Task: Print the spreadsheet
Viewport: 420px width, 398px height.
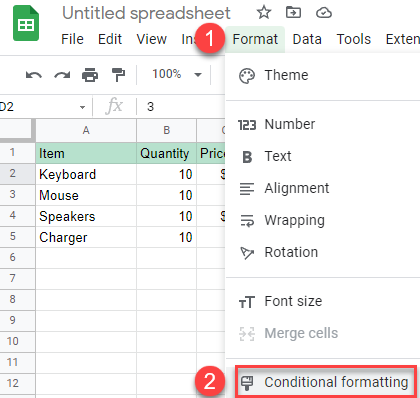Action: coord(90,75)
